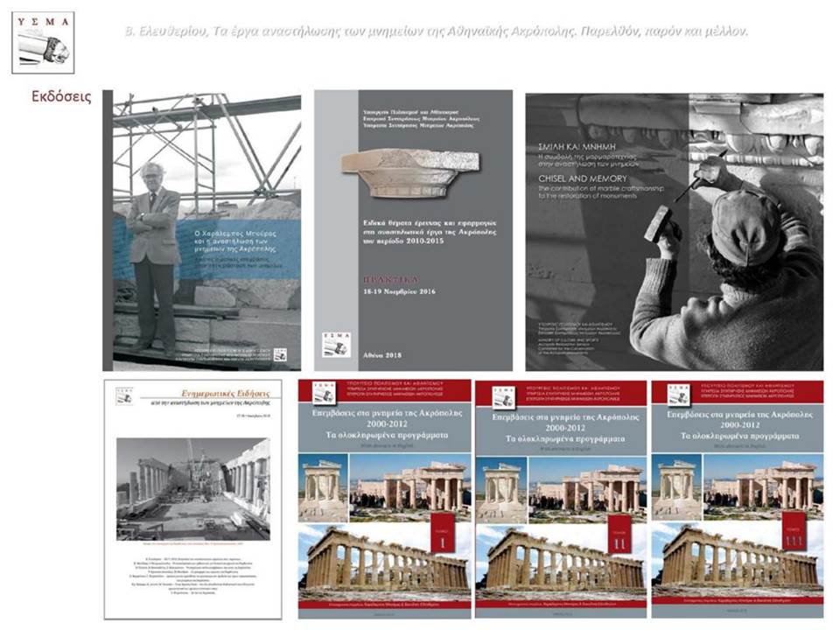The image size is (840, 630).
Task: Click the red volume tag marked I
Action: 443,534
